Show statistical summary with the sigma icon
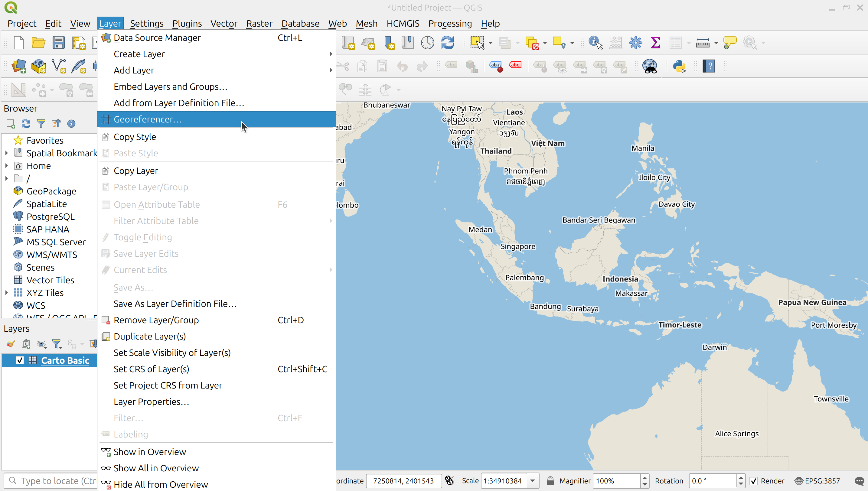The width and height of the screenshot is (868, 491). (x=655, y=43)
